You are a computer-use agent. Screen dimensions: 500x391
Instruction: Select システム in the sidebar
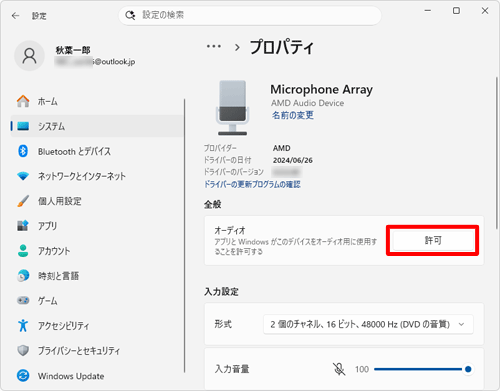point(97,126)
